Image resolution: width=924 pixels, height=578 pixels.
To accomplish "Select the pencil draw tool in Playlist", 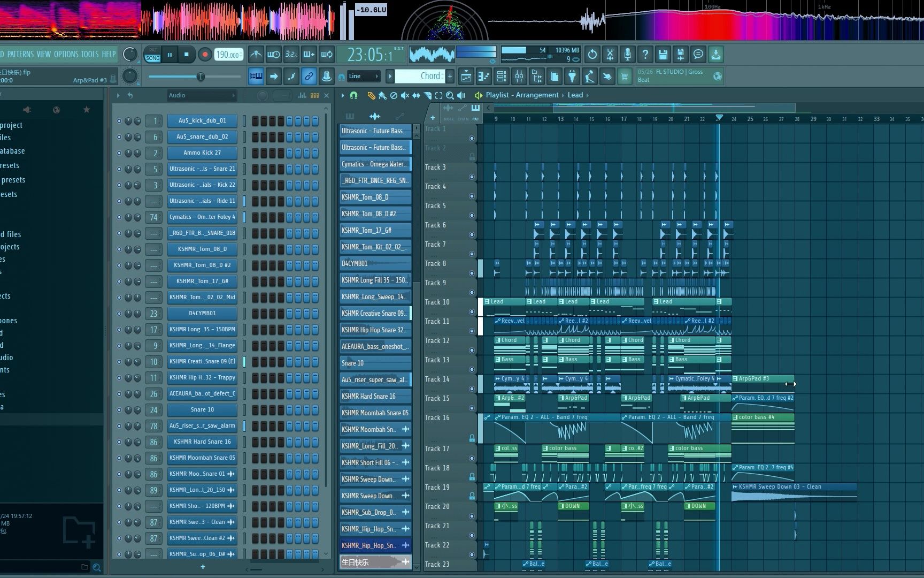I will coord(371,95).
